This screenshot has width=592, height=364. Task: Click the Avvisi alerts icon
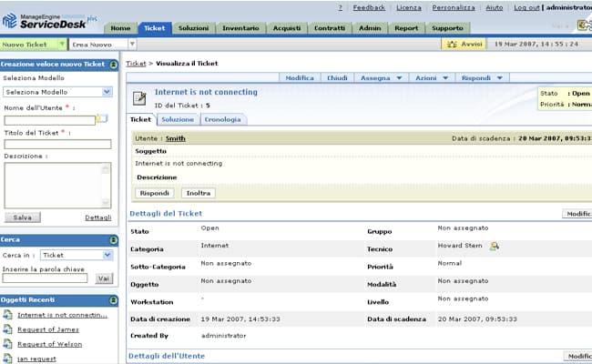click(452, 44)
